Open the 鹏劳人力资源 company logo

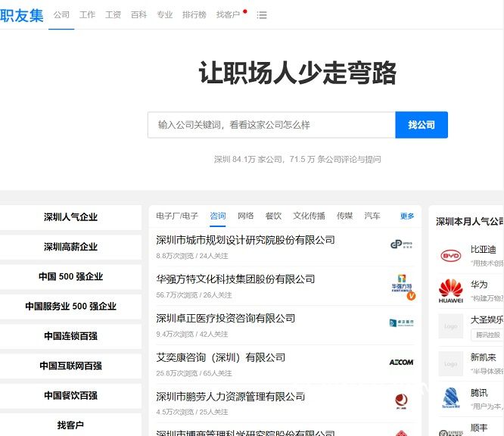click(x=401, y=401)
